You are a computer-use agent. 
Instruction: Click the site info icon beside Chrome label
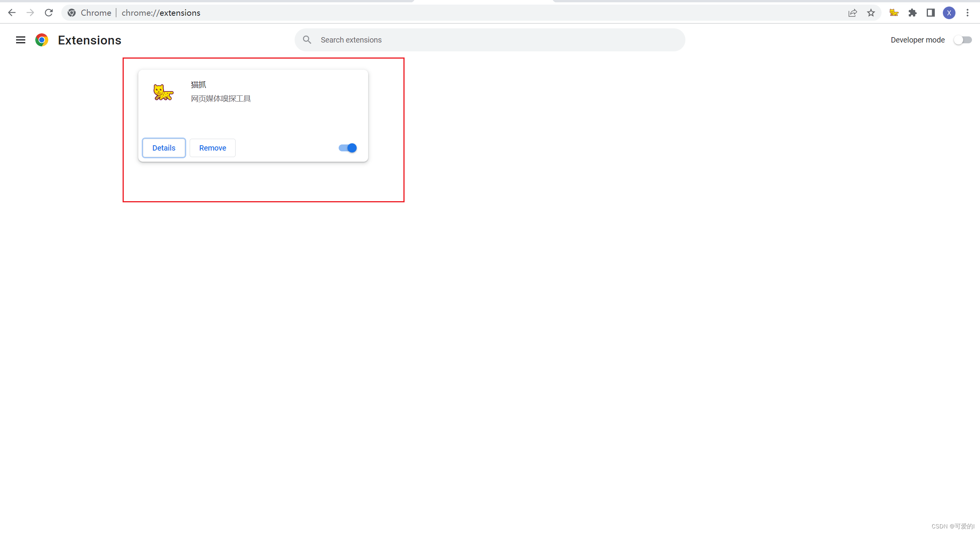[x=72, y=13]
